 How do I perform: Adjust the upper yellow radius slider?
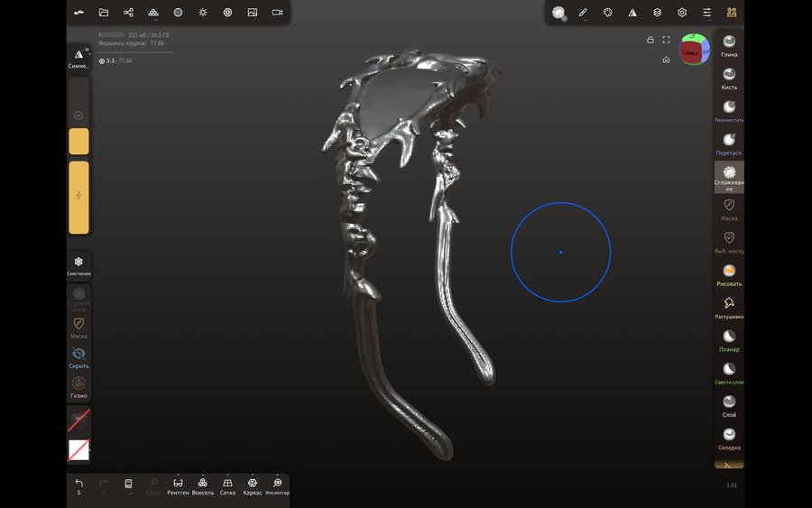click(78, 142)
